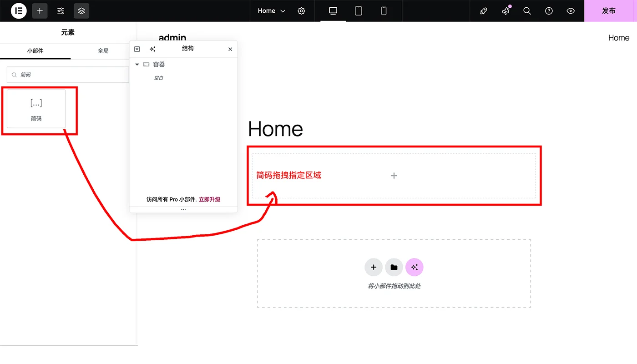Open site settings sliders icon

[61, 10]
